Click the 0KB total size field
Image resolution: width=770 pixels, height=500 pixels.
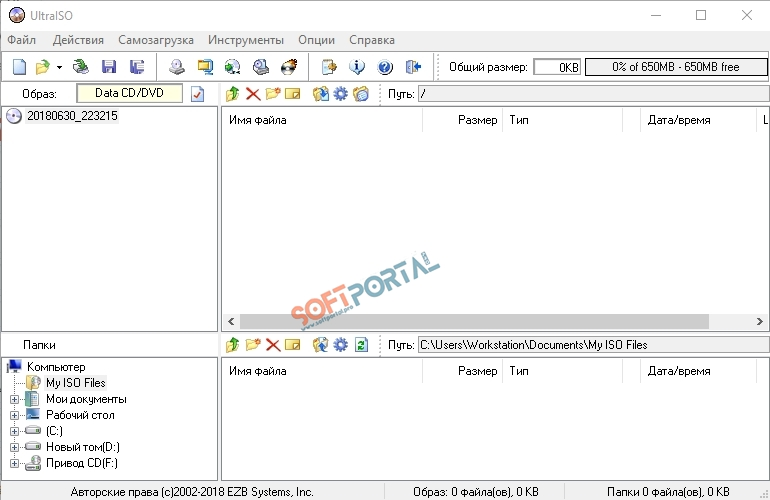pos(557,67)
